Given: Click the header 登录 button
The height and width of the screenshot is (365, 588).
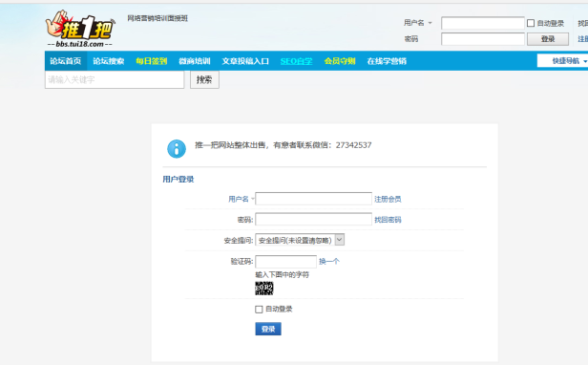Looking at the screenshot, I should [x=548, y=39].
